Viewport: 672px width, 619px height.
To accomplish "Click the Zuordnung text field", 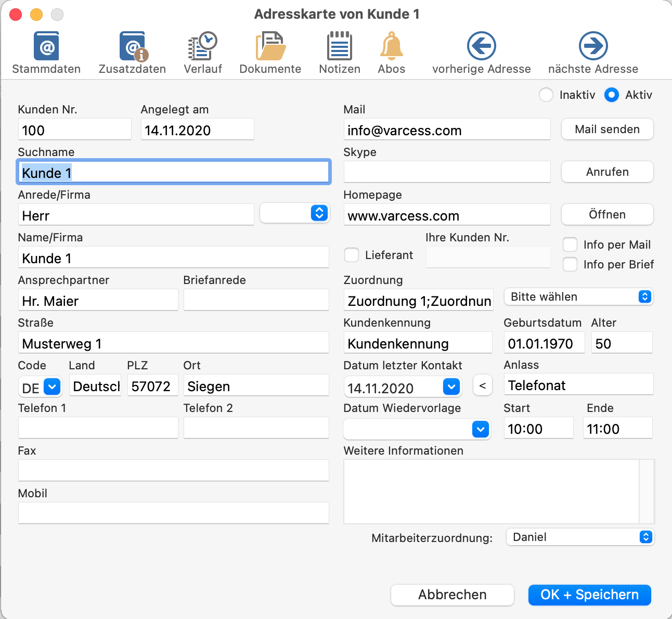I will pos(419,300).
